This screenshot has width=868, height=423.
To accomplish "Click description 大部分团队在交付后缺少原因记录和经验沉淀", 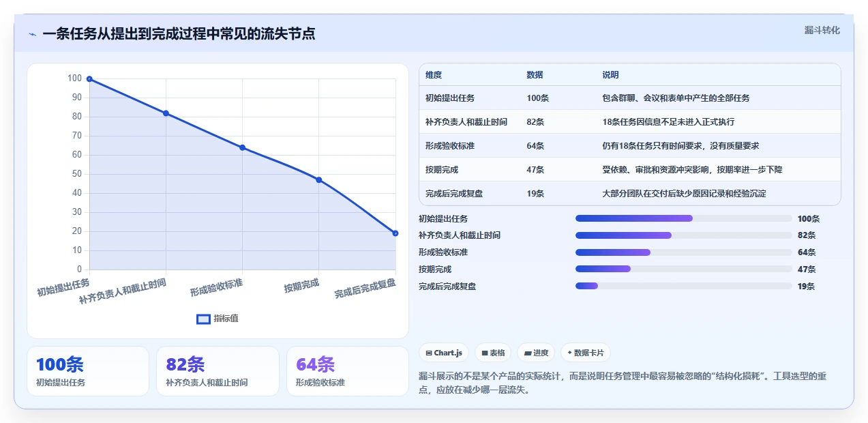I will (684, 194).
